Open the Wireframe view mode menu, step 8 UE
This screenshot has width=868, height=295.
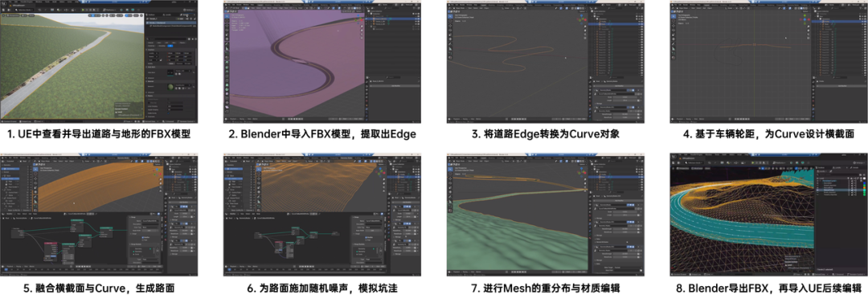click(698, 168)
